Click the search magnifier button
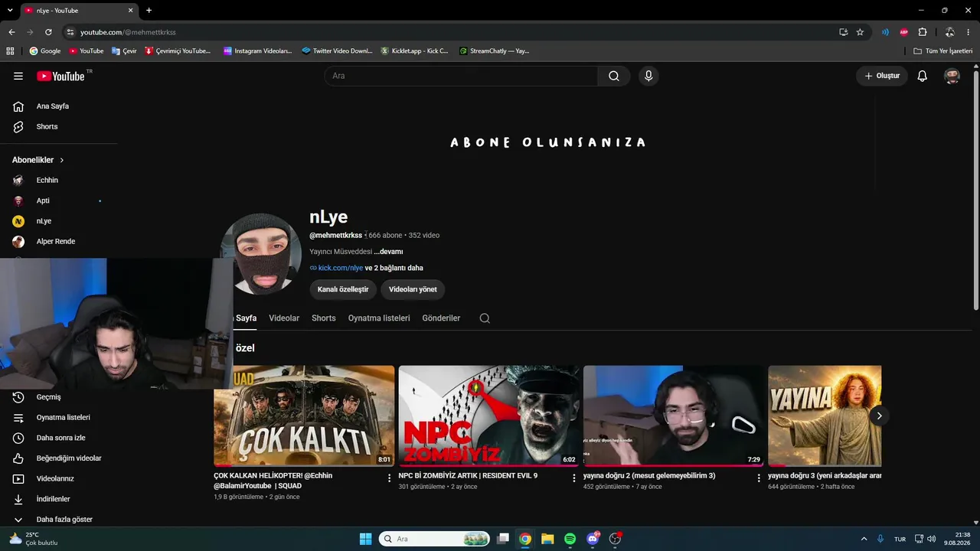Viewport: 980px width, 551px height. click(614, 76)
